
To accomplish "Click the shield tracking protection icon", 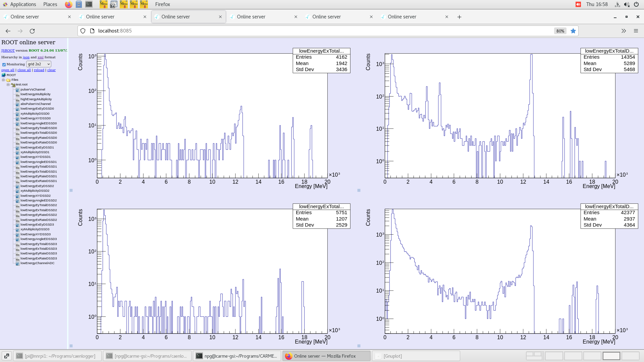I will click(x=83, y=31).
